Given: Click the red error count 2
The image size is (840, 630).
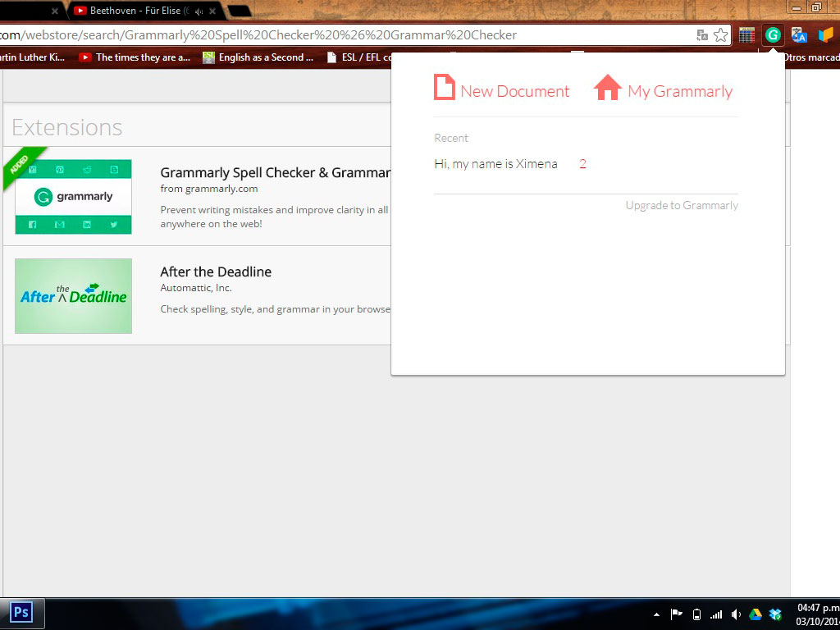Looking at the screenshot, I should (583, 164).
